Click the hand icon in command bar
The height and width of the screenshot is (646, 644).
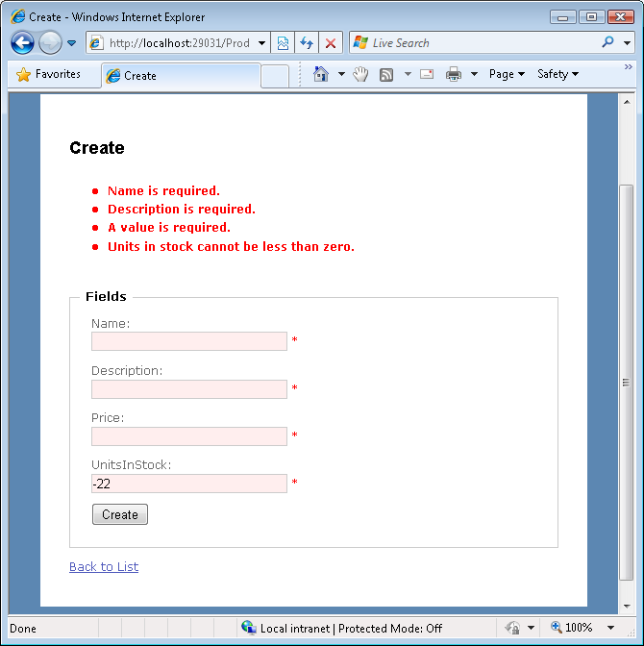click(360, 74)
